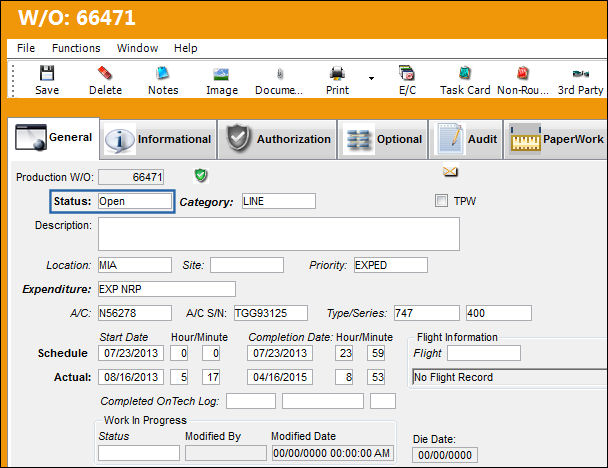Click the Schedule start date field

[x=131, y=353]
